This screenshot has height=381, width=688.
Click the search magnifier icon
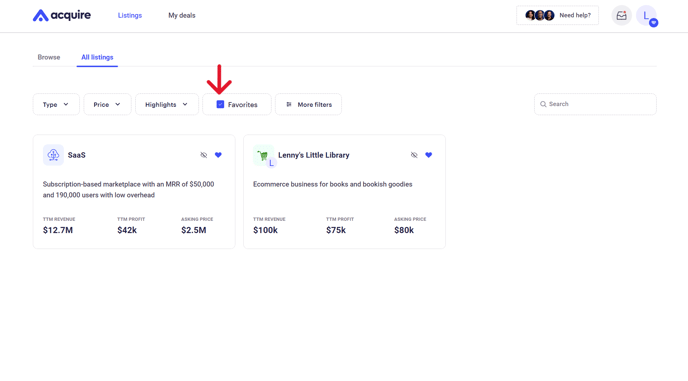point(543,104)
